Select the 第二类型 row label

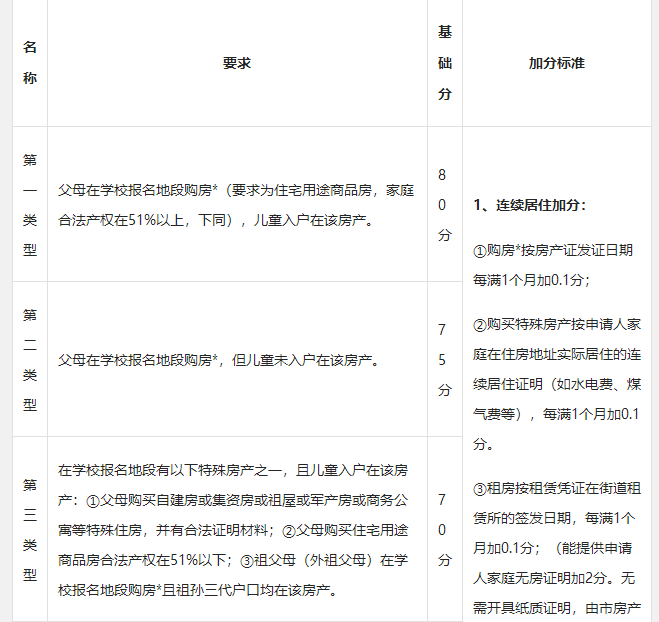(30, 359)
